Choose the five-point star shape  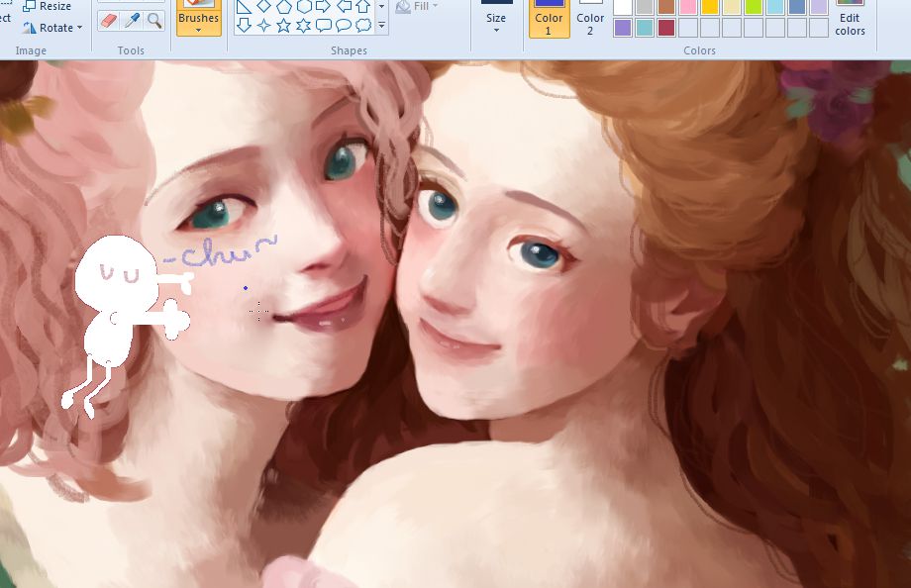[x=283, y=26]
